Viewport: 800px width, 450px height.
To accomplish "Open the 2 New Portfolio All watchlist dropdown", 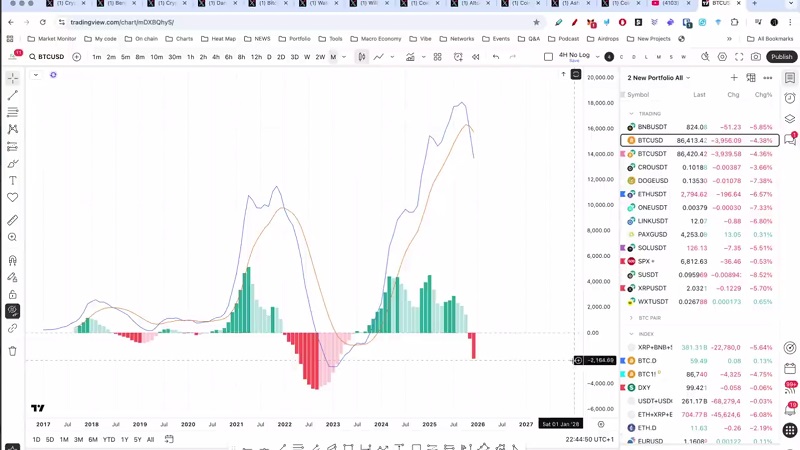I will coord(659,77).
